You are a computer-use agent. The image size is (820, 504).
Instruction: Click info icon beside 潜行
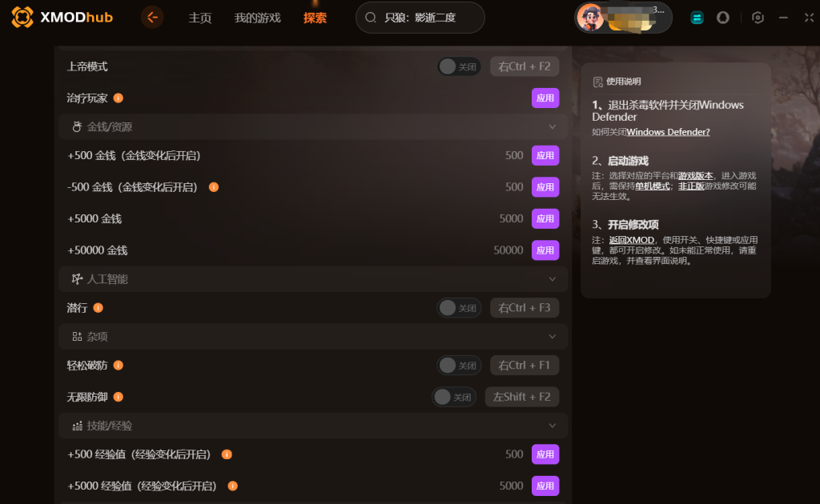click(98, 308)
